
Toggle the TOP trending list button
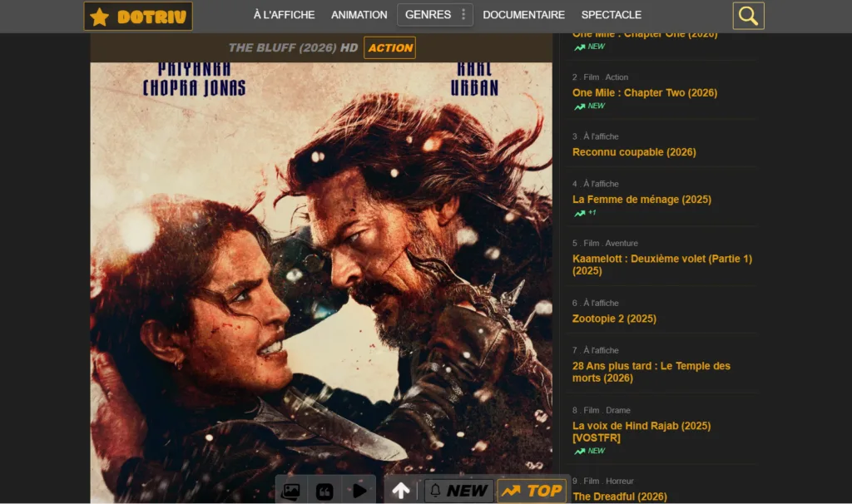[x=532, y=491]
